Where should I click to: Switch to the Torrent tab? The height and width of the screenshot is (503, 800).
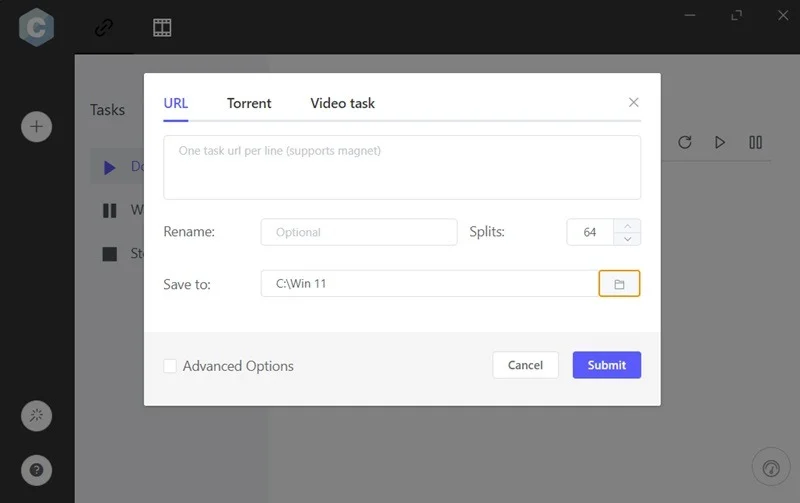tap(249, 103)
